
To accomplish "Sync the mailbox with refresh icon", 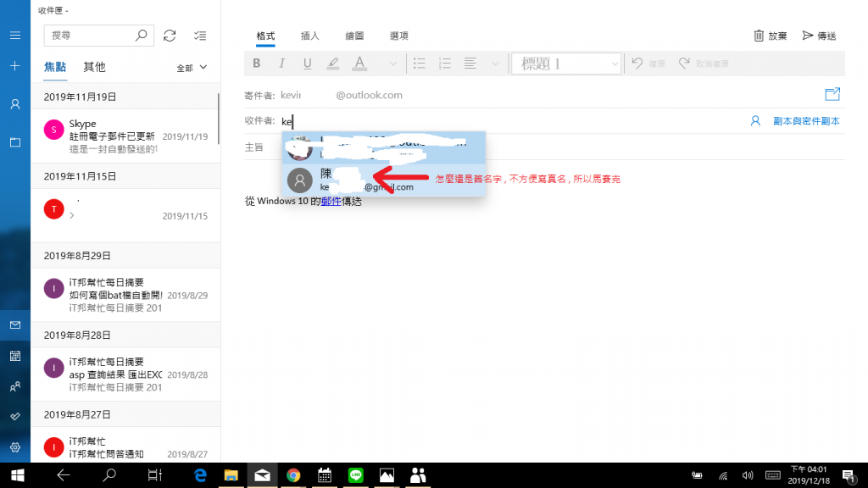I will (170, 36).
